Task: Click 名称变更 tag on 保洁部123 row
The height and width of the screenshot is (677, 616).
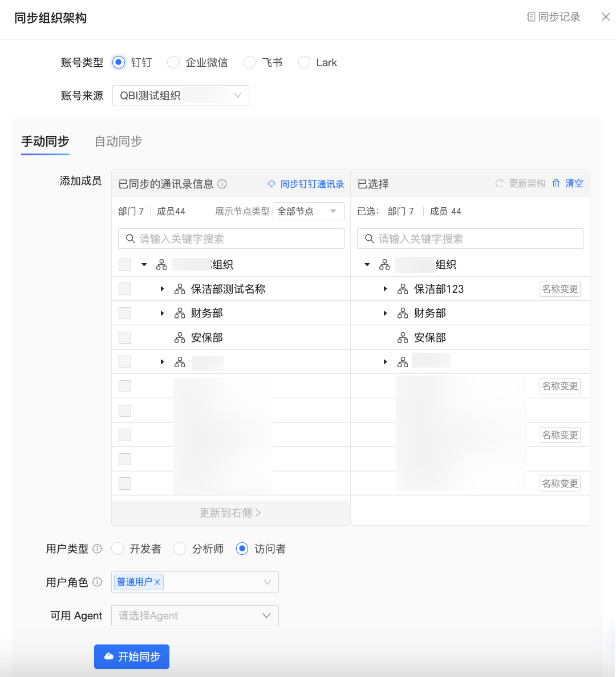Action: tap(560, 289)
